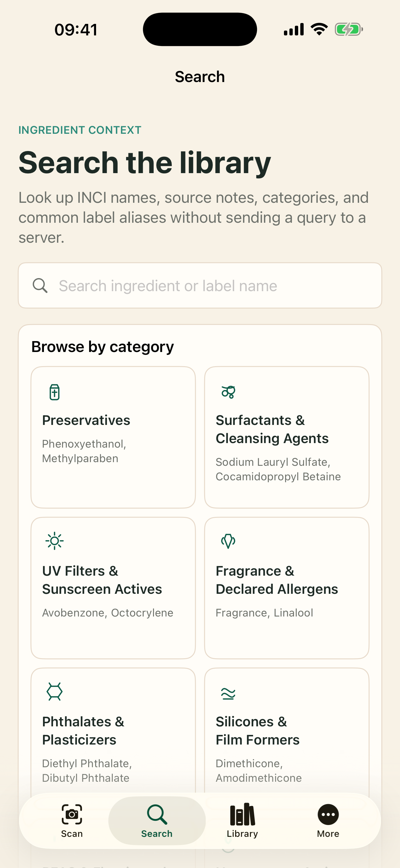400x868 pixels.
Task: Open the Scan camera tab
Action: click(72, 820)
